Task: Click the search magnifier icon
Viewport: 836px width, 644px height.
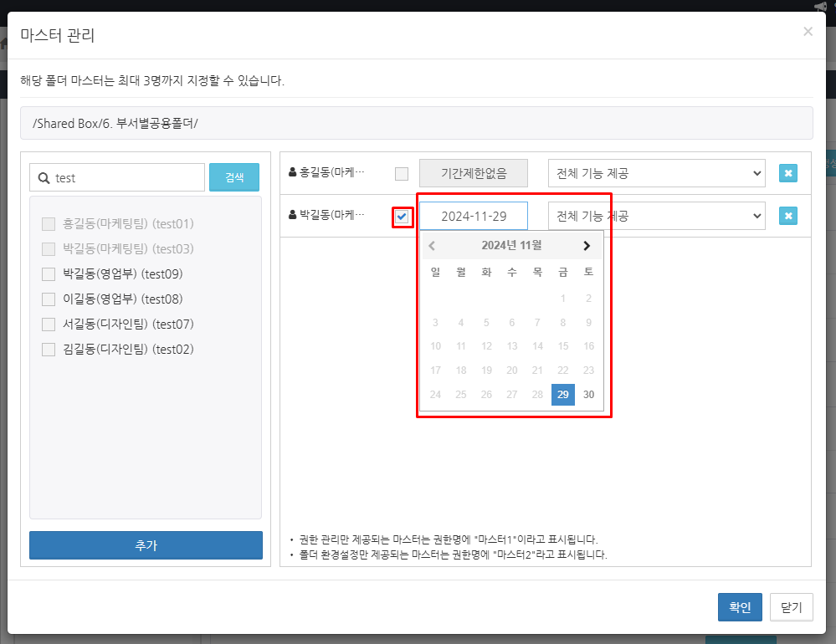Action: pyautogui.click(x=44, y=178)
